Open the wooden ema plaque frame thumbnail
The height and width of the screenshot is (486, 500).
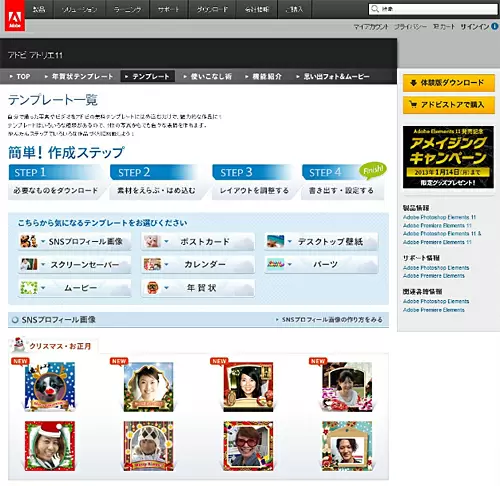[347, 446]
